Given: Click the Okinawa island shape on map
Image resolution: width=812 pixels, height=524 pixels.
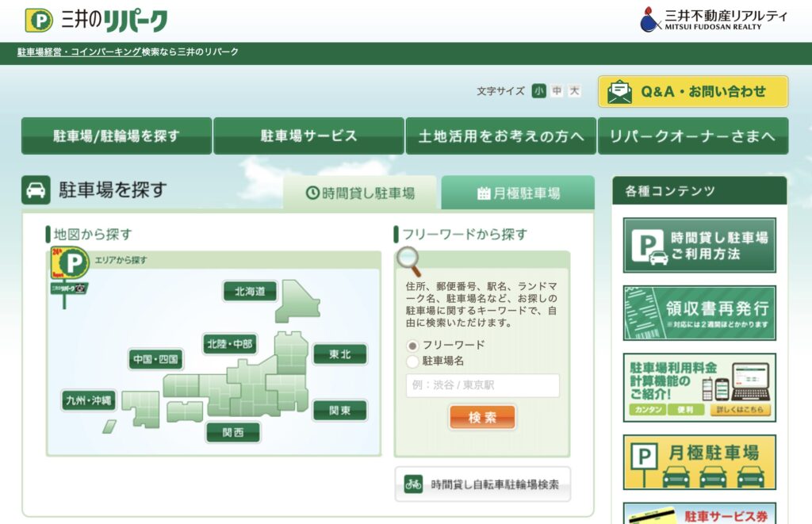Looking at the screenshot, I should point(109,426).
